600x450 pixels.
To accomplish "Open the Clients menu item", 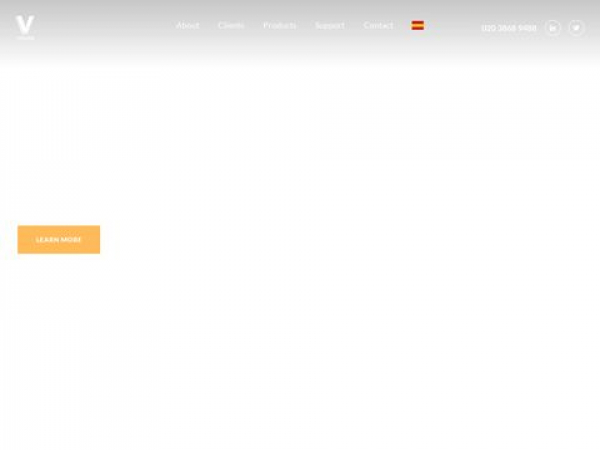I will pyautogui.click(x=231, y=25).
